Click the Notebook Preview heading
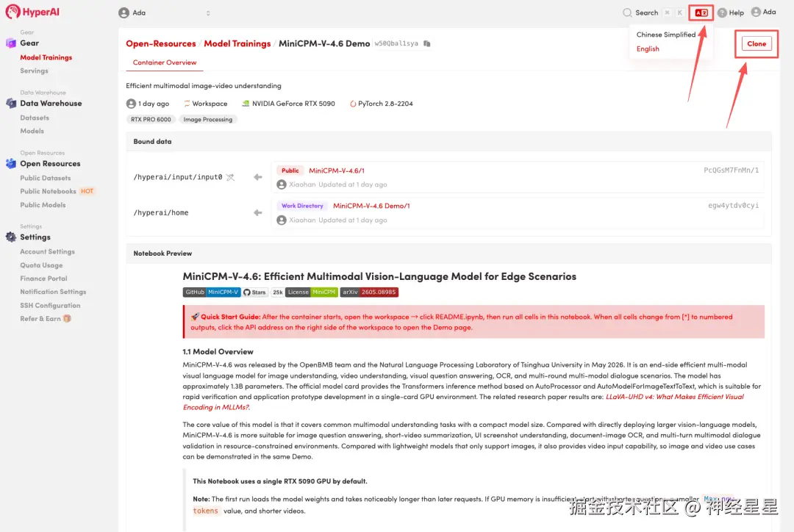The height and width of the screenshot is (532, 794). pyautogui.click(x=162, y=253)
